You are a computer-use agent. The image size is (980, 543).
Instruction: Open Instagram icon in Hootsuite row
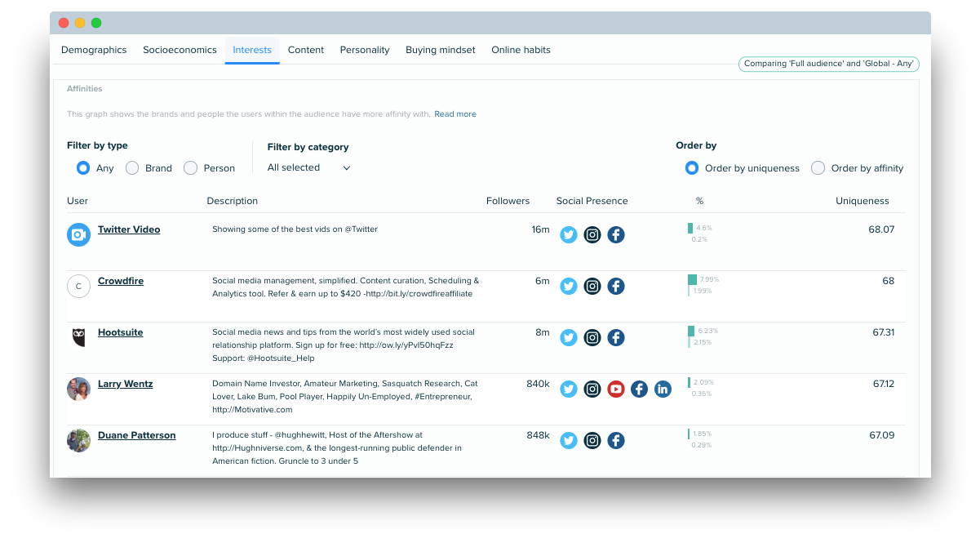pos(592,338)
